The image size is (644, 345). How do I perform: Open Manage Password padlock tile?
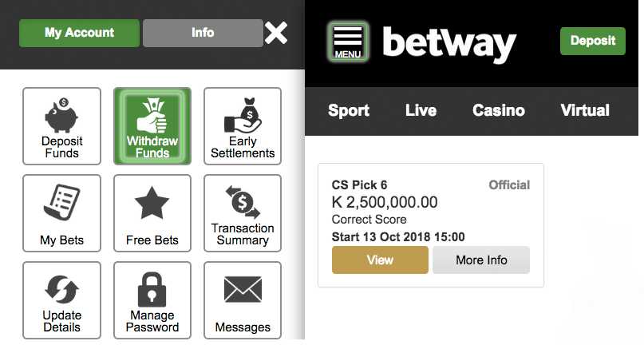pos(152,300)
